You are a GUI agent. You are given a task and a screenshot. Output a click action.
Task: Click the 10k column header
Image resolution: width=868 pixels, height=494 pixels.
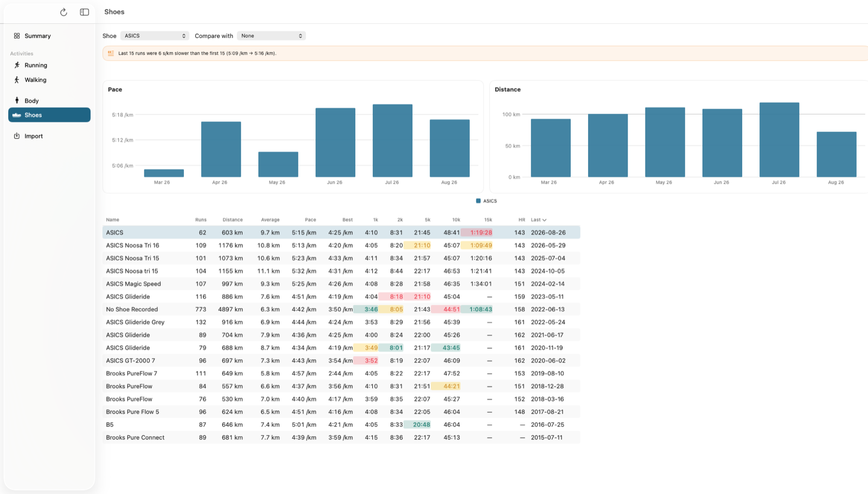tap(456, 220)
